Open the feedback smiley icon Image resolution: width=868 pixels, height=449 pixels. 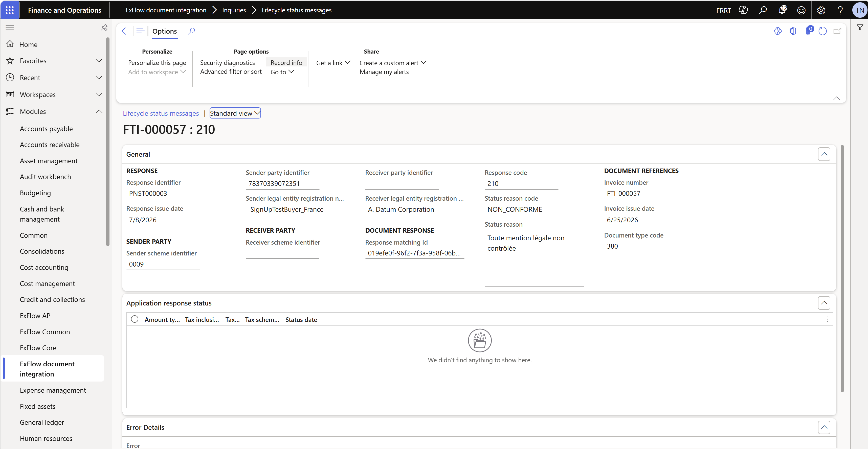point(801,10)
